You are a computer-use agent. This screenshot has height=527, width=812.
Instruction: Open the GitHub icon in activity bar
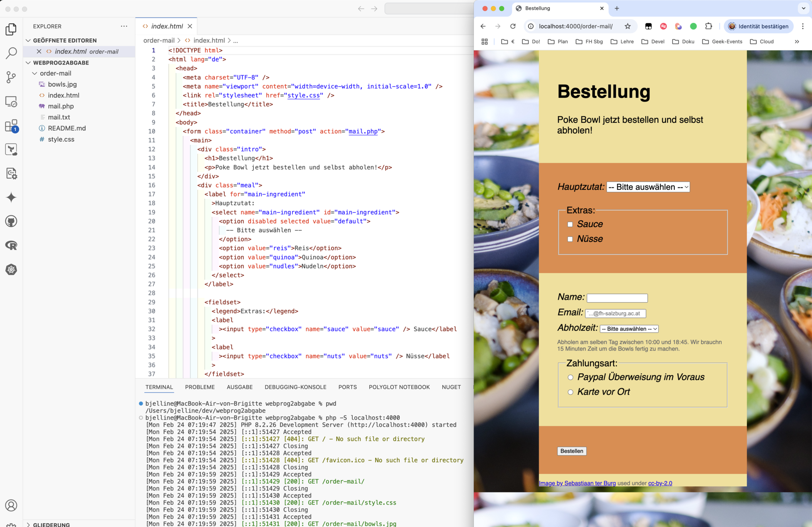click(11, 221)
